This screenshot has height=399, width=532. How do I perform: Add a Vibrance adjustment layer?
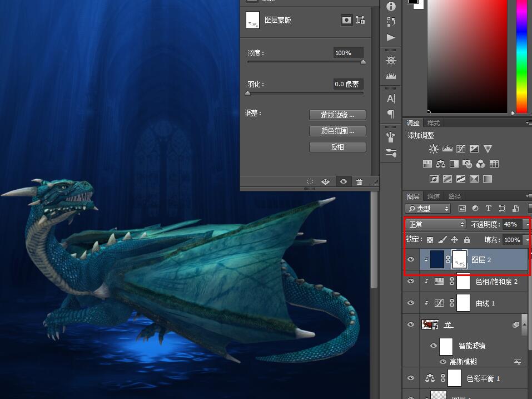tap(488, 149)
